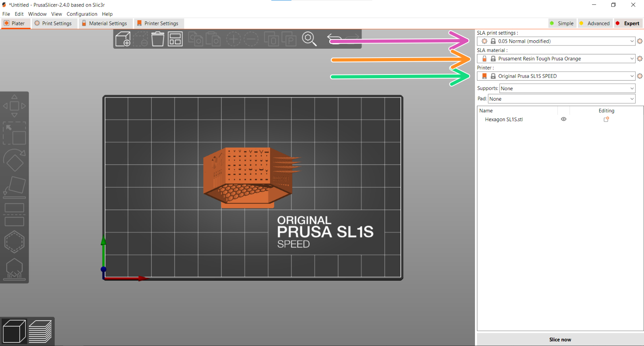Switch to Advanced mode
Image resolution: width=644 pixels, height=346 pixels.
(x=594, y=23)
